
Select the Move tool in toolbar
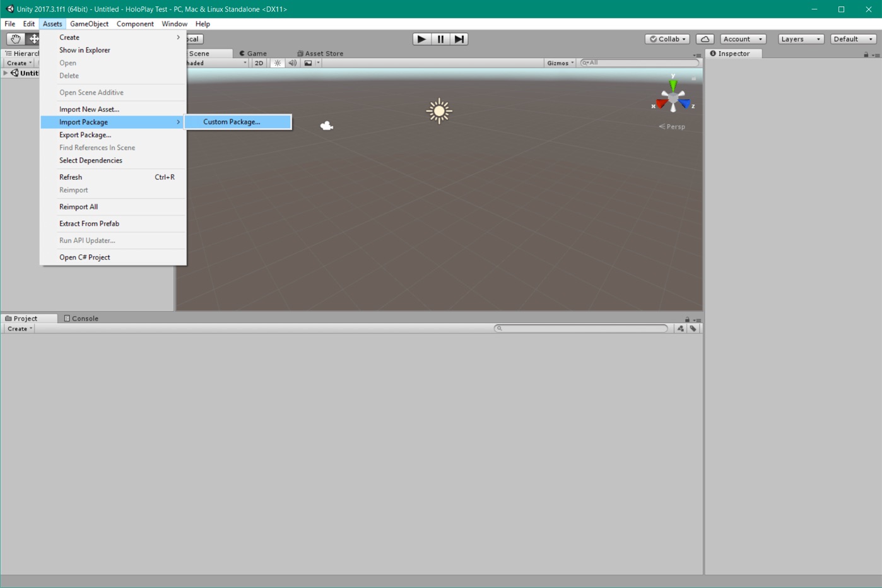(33, 39)
